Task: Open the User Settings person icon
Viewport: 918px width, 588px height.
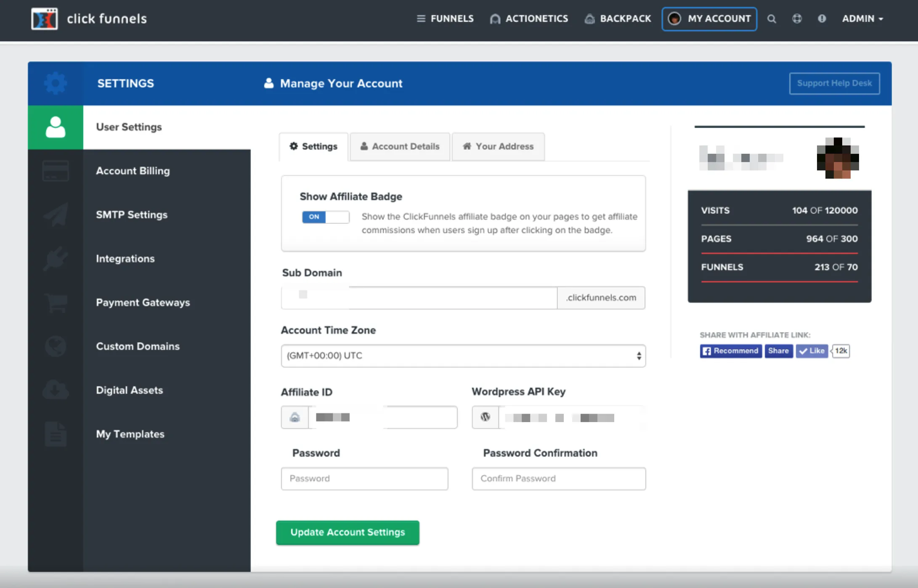Action: coord(56,127)
